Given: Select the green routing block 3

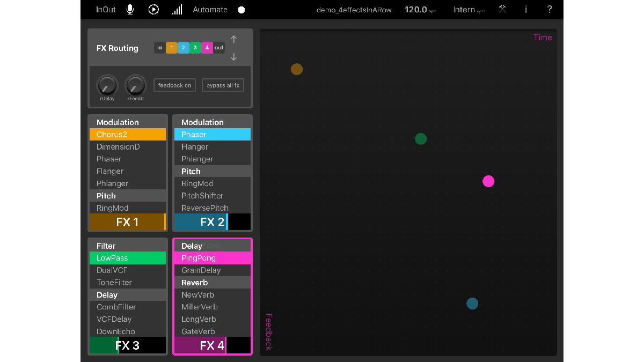Looking at the screenshot, I should pyautogui.click(x=195, y=48).
